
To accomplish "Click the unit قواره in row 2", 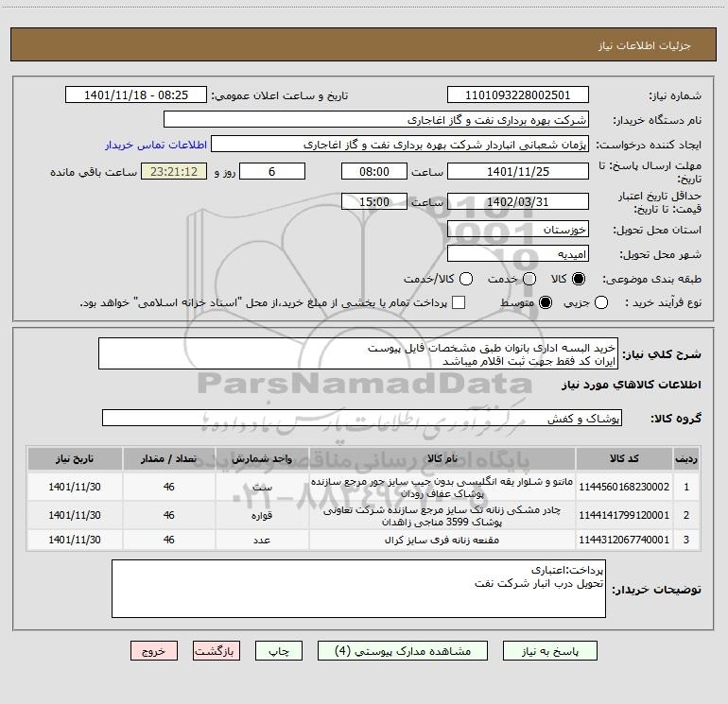I will (x=262, y=515).
